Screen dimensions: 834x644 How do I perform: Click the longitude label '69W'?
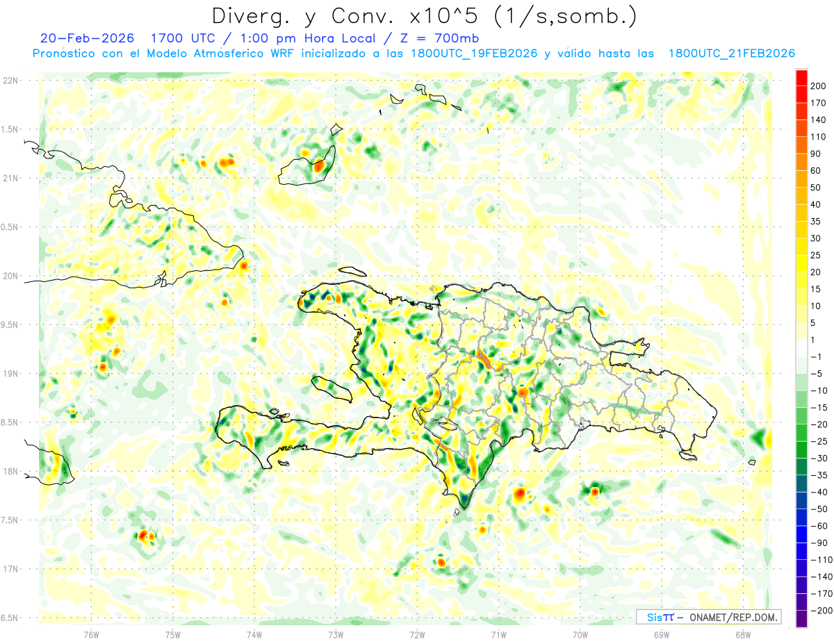[662, 634]
